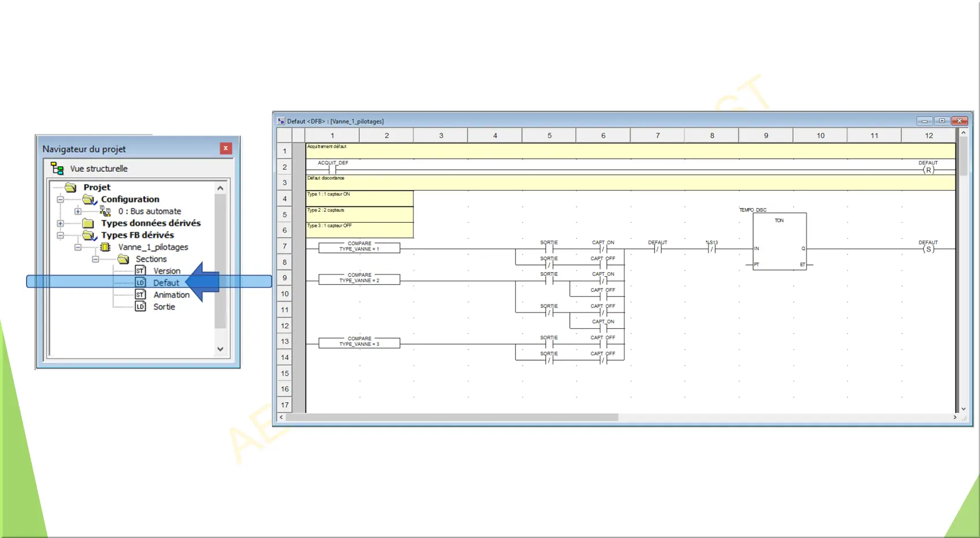
Task: Click the ladder editor vertical scroll up arrow
Action: click(x=963, y=133)
